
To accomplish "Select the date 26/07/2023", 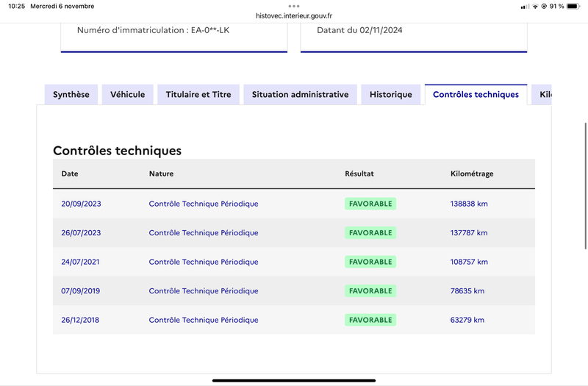I will (x=81, y=232).
